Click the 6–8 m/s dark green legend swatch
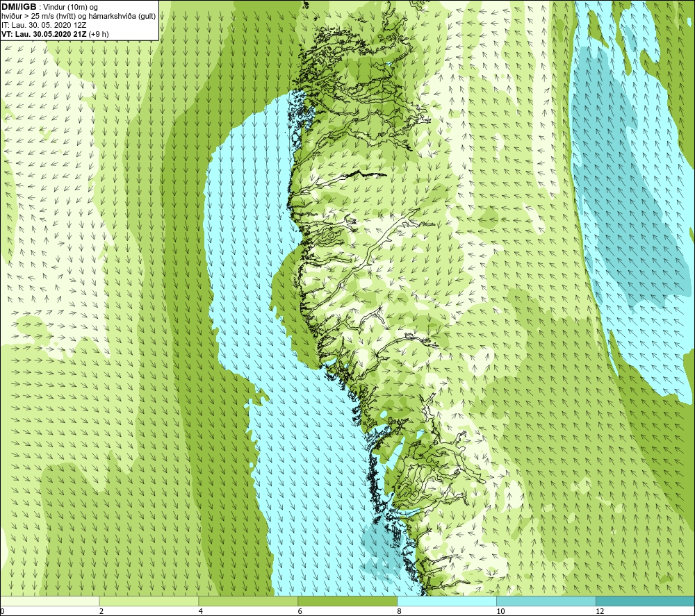 tap(347, 601)
